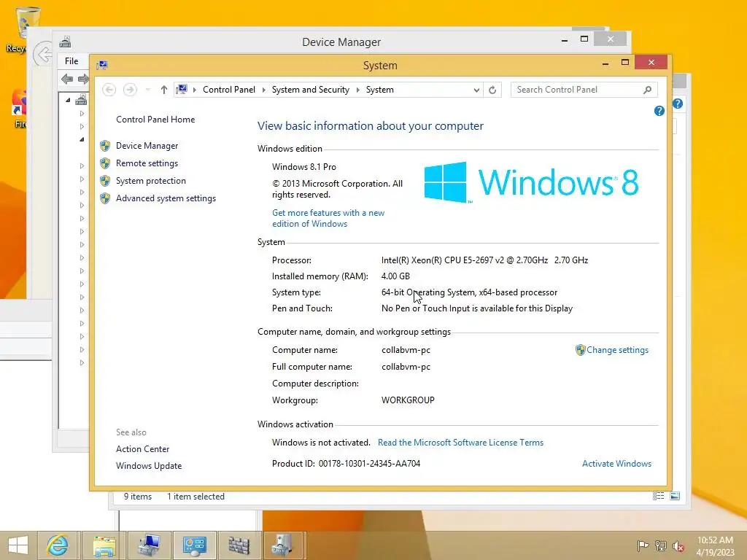Open help icon in background Explorer window
747x560 pixels.
point(678,104)
